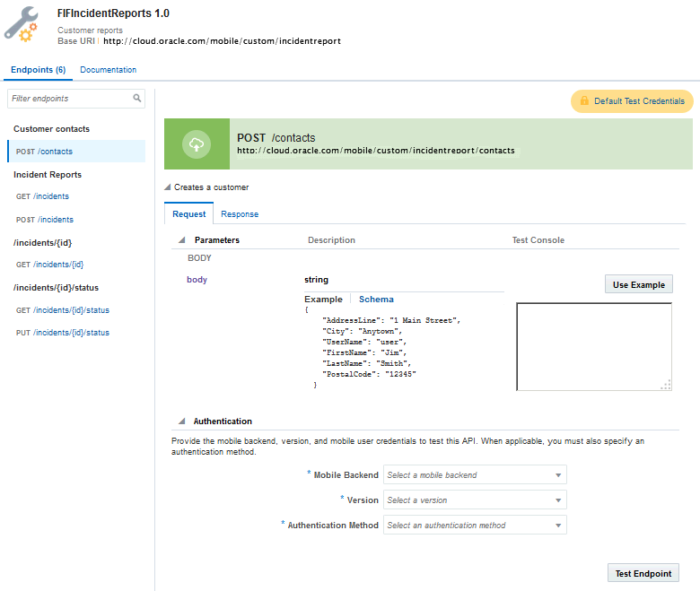Image resolution: width=700 pixels, height=591 pixels.
Task: Click the /incidents/{id}/status group heading
Action: [x=56, y=288]
